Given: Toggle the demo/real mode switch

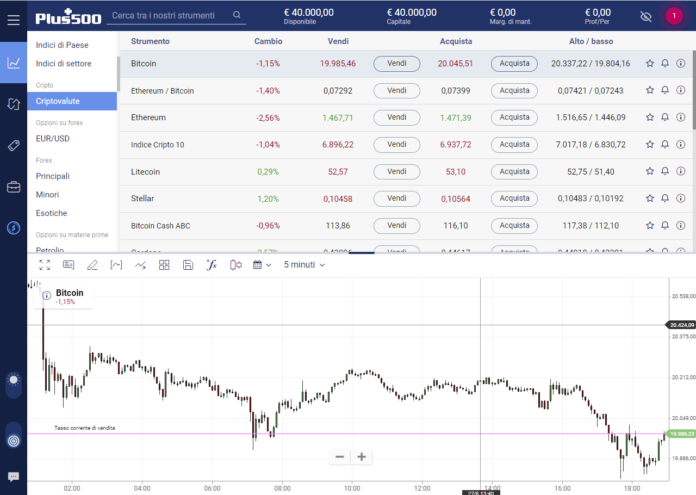Looking at the screenshot, I should pos(13,435).
